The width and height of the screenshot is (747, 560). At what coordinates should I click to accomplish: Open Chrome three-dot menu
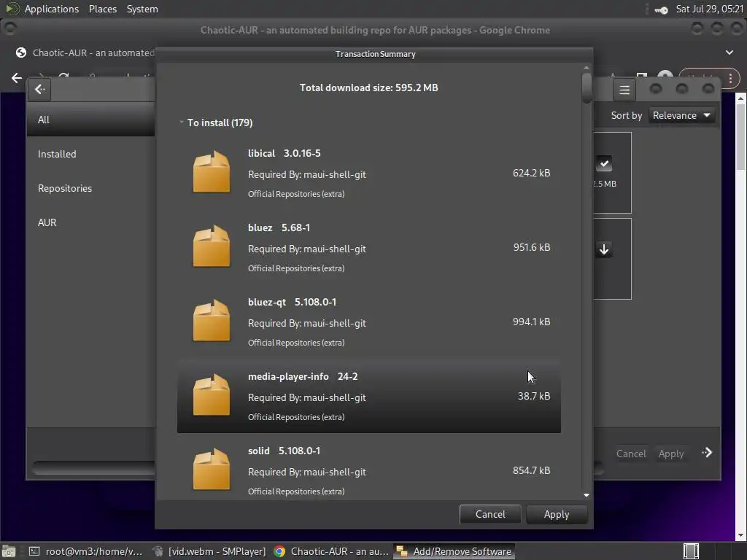click(x=730, y=79)
